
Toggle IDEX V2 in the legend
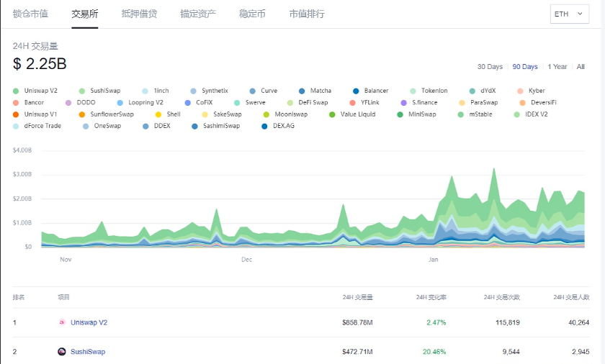(x=531, y=114)
